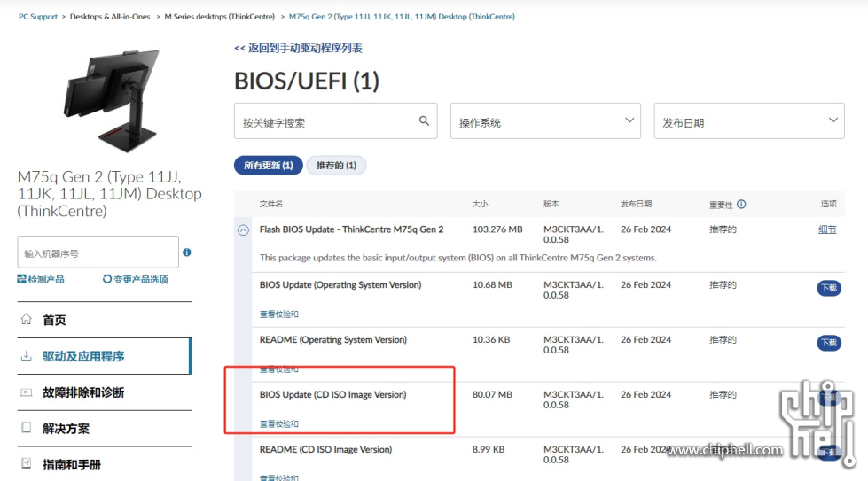The height and width of the screenshot is (481, 868).
Task: Click the search magnifier icon
Action: 424,120
